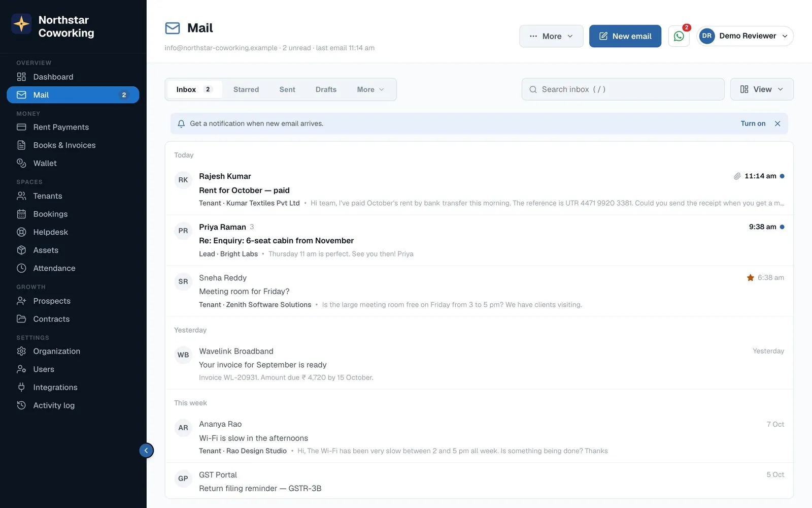Open the Tenants section
Image resolution: width=812 pixels, height=508 pixels.
pos(73,196)
